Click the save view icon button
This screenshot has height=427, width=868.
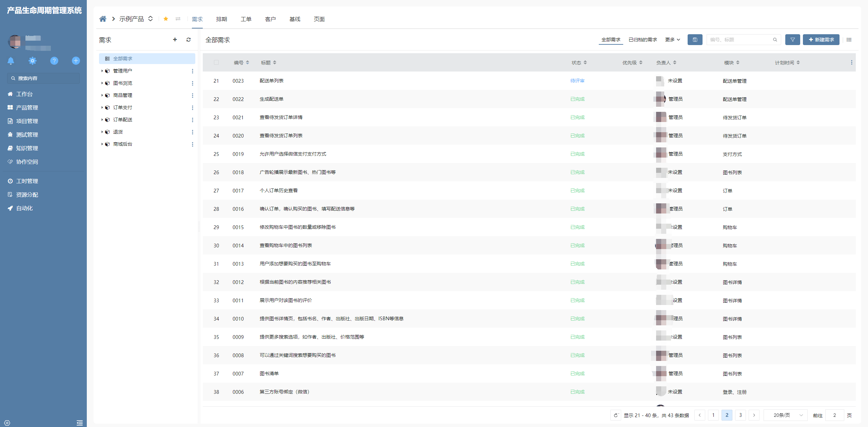tap(695, 40)
